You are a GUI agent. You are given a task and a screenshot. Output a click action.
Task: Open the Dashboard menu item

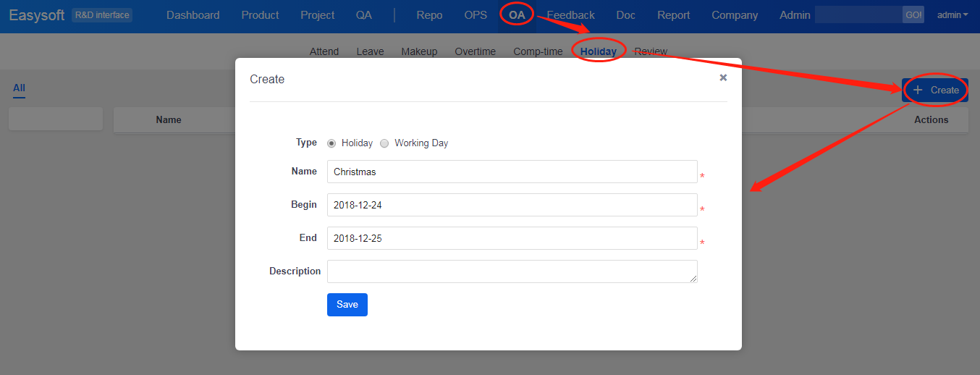[x=193, y=15]
